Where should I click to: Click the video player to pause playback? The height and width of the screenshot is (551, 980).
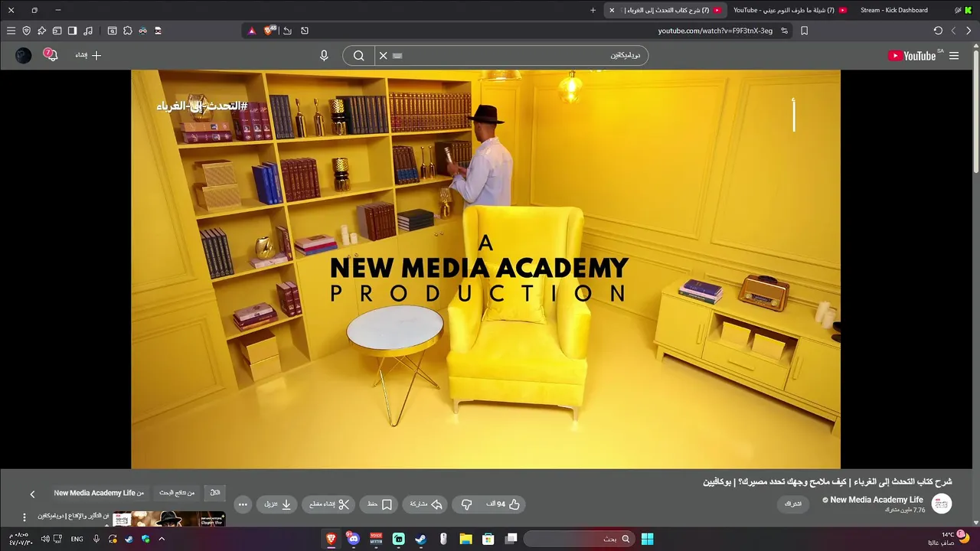point(485,269)
